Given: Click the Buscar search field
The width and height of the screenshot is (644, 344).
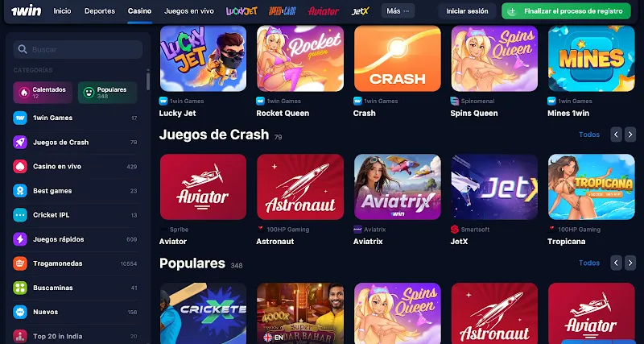Looking at the screenshot, I should (x=78, y=49).
